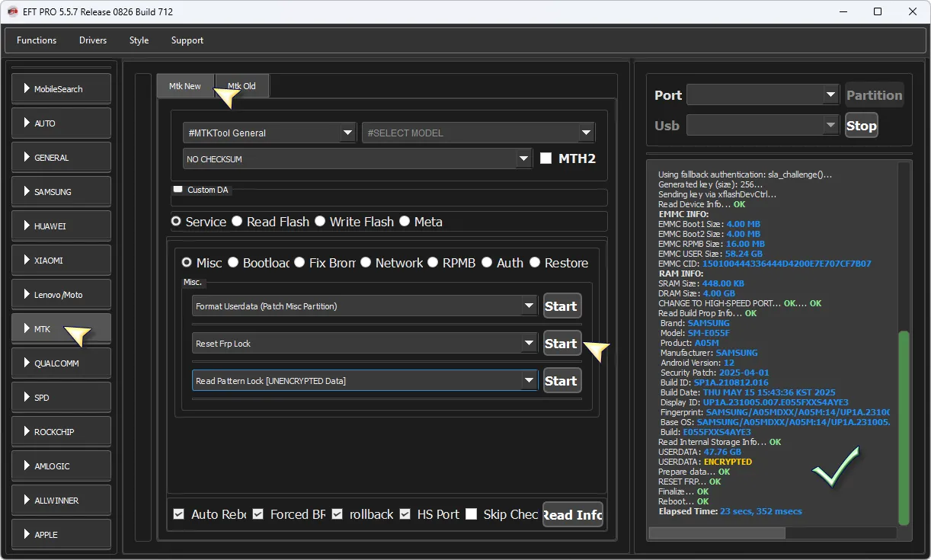Open the Format Userdata dropdown

pos(365,306)
